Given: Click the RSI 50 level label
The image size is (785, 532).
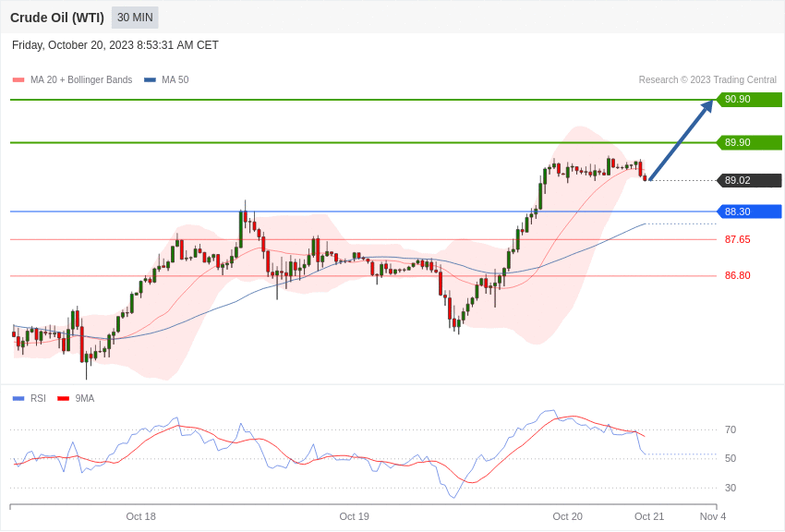Looking at the screenshot, I should [731, 458].
